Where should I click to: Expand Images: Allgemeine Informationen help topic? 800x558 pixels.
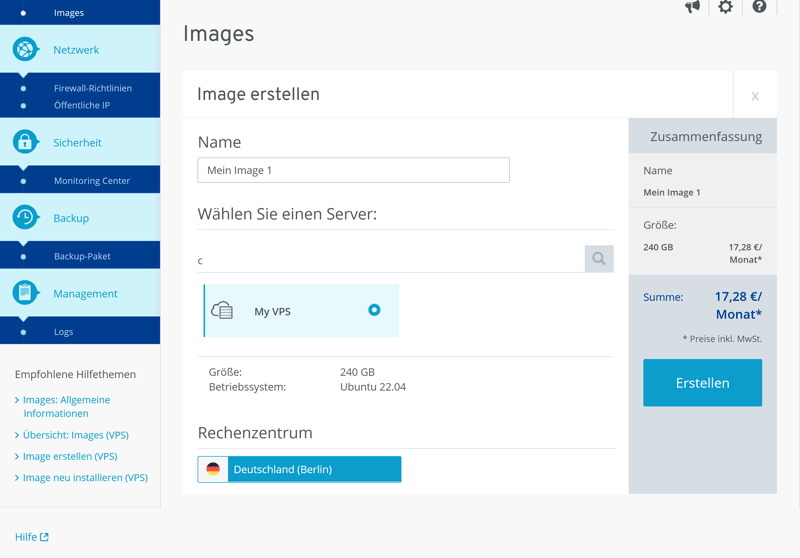(66, 406)
